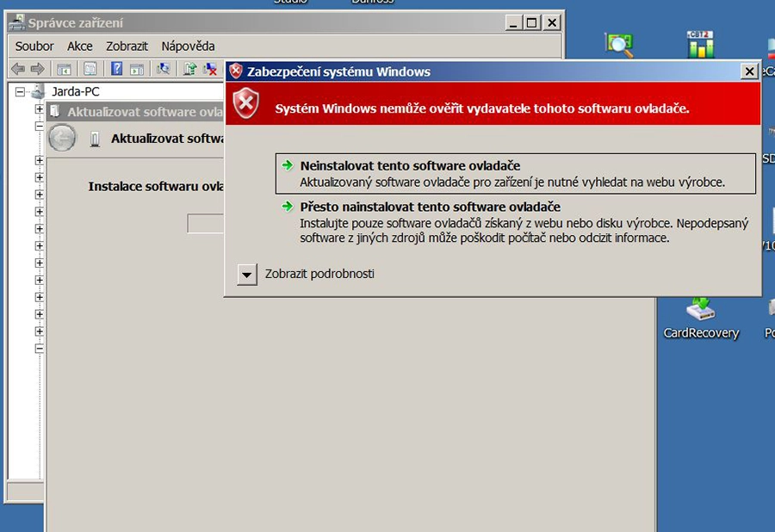Maximize the Správce zařízení window
This screenshot has width=775, height=532.
(x=531, y=22)
